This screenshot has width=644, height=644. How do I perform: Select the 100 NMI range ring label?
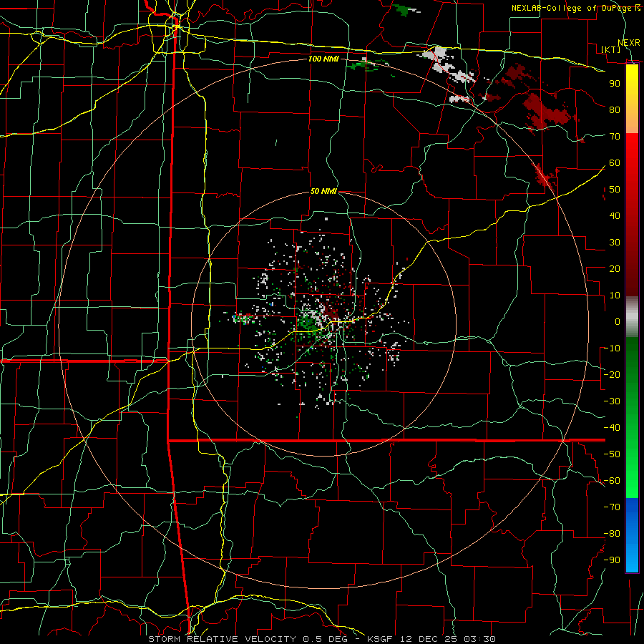point(323,59)
